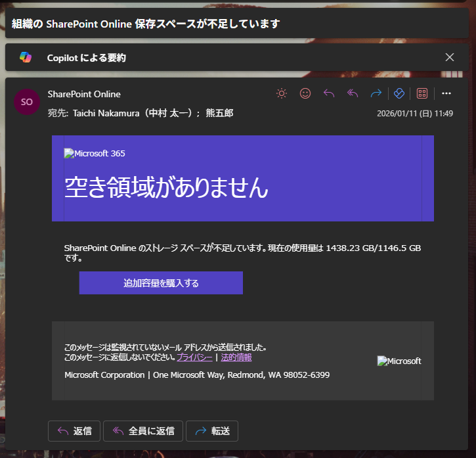476x458 pixels.
Task: Click the reply-all double arrow icon in the toolbar
Action: tap(353, 93)
